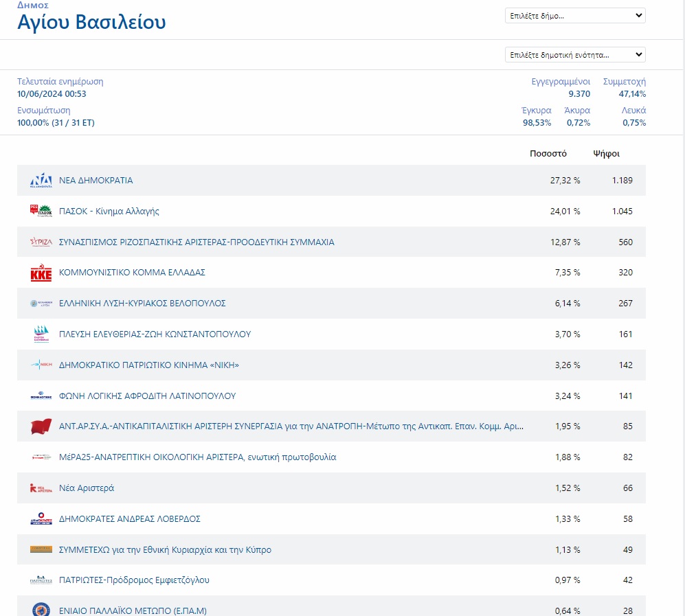Viewport: 685px width, 616px height.
Task: Click the Νέα Δημοκρατία party logo
Action: click(x=41, y=181)
